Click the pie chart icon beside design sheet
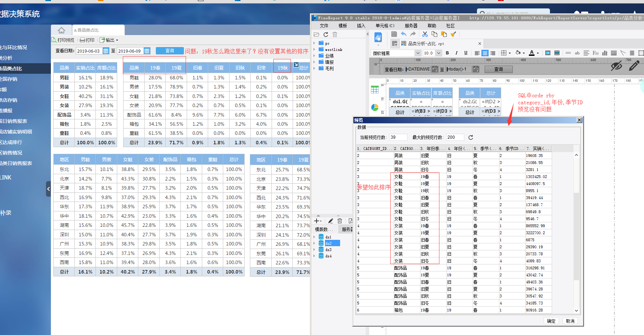 point(374,107)
